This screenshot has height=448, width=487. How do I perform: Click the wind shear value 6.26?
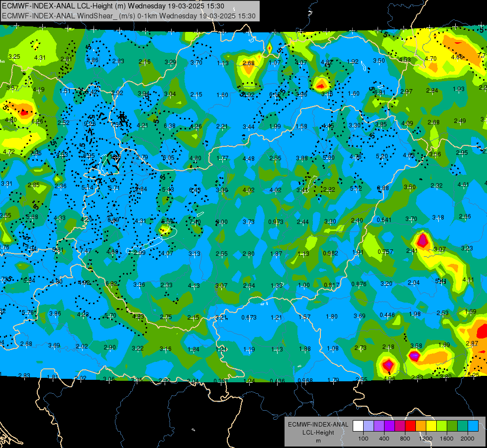(37, 121)
